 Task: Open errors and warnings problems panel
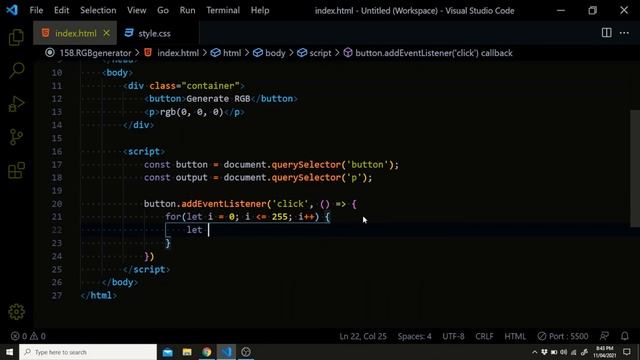[28, 336]
